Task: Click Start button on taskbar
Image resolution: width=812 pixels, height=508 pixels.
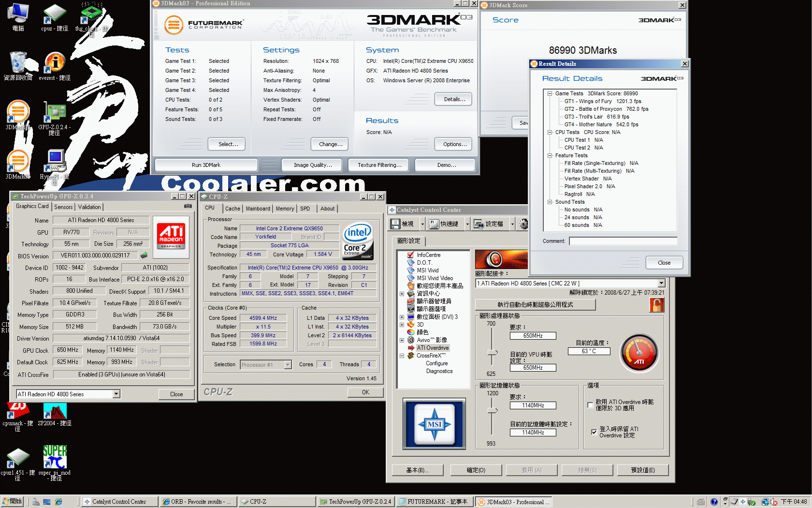Action: point(12,502)
